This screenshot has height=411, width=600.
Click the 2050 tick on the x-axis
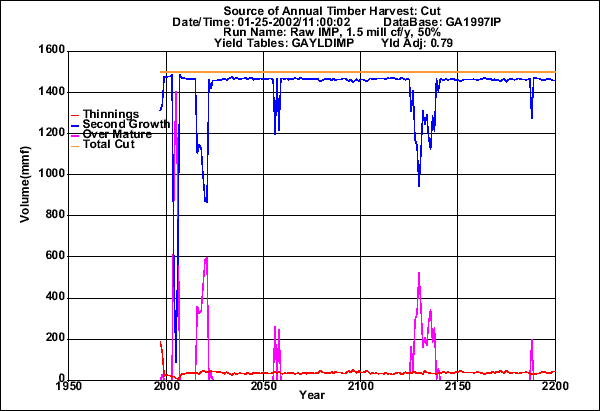coord(262,386)
